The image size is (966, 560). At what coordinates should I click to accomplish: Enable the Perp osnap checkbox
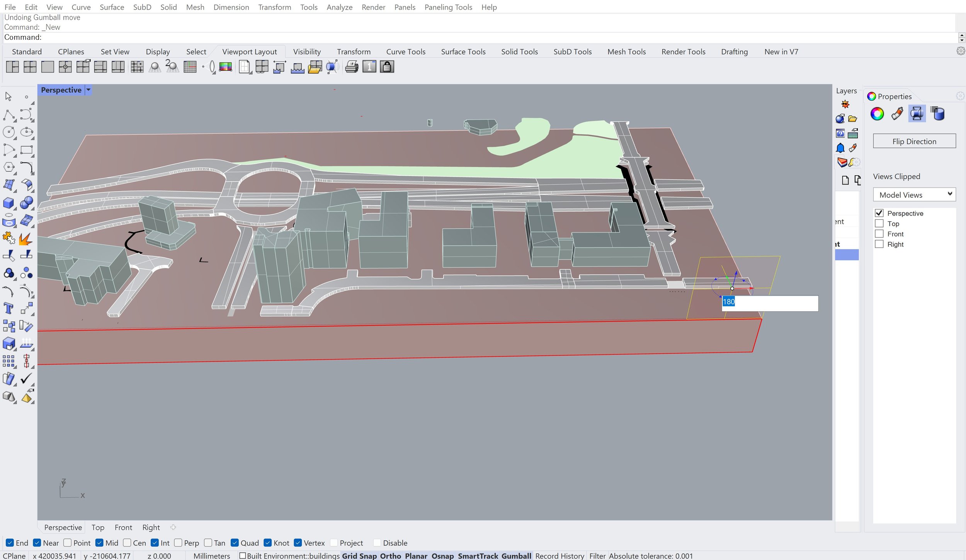click(178, 543)
